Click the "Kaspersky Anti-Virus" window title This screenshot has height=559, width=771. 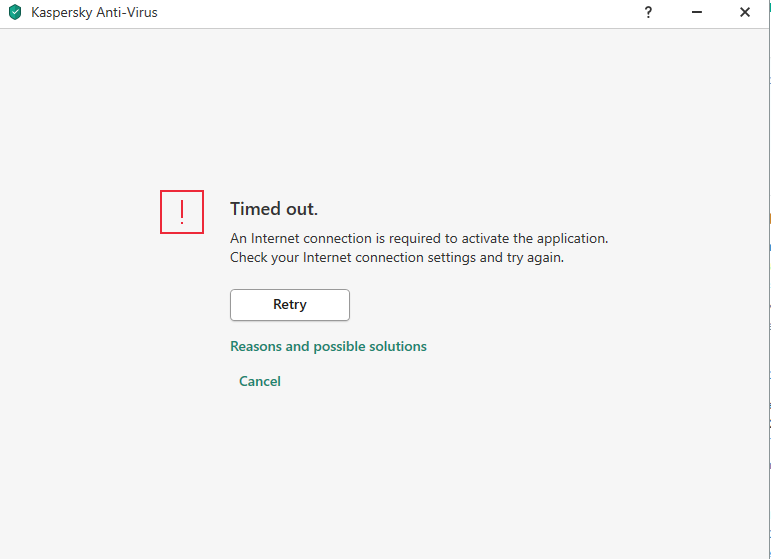point(94,12)
